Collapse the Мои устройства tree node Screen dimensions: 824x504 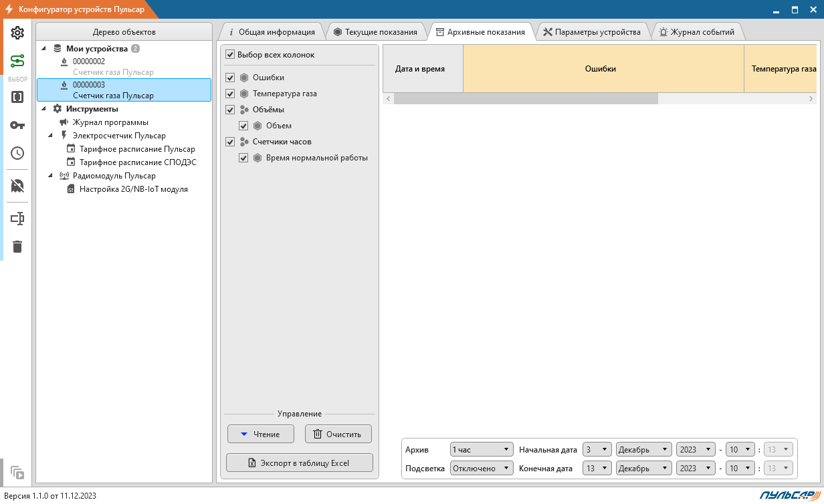pyautogui.click(x=44, y=49)
